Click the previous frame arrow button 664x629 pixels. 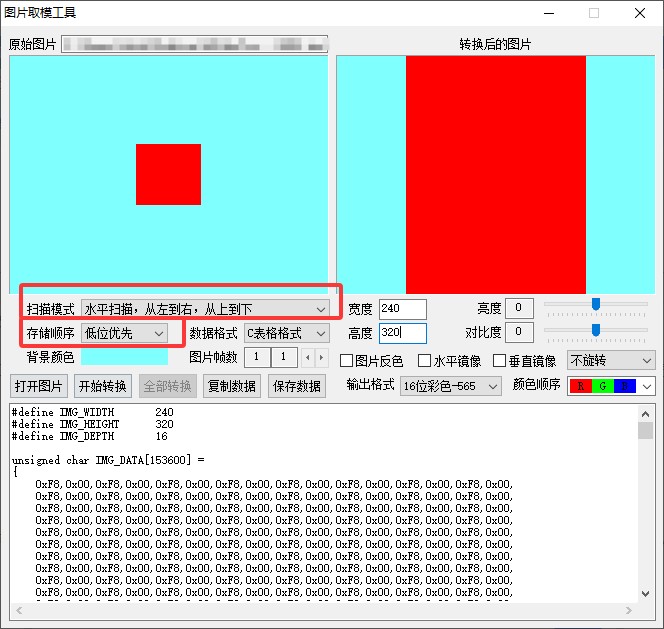pos(308,358)
